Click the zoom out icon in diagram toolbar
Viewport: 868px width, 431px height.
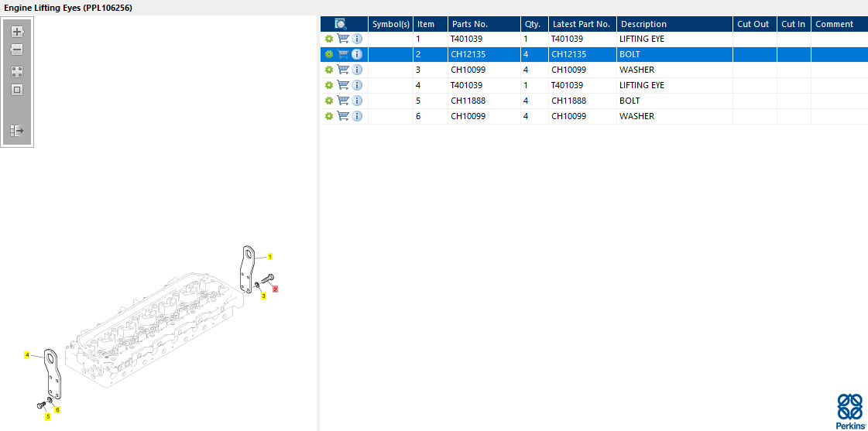point(16,50)
